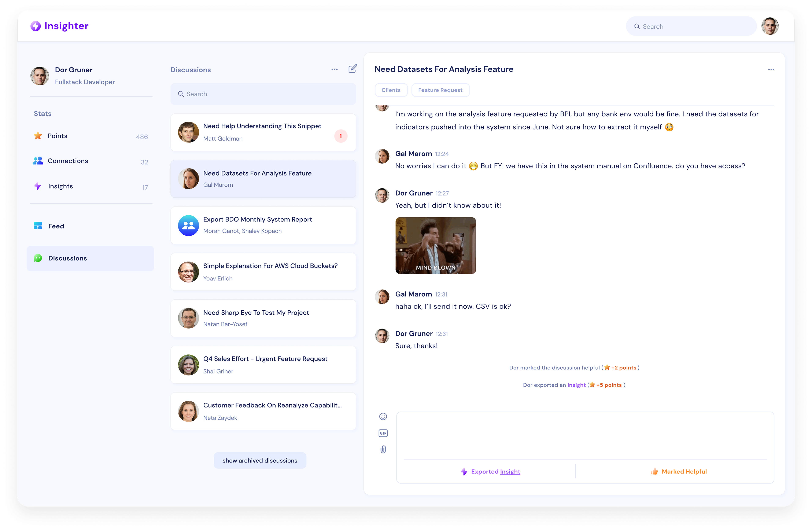Click the Discussions search field
The width and height of the screenshot is (812, 530).
coord(263,94)
